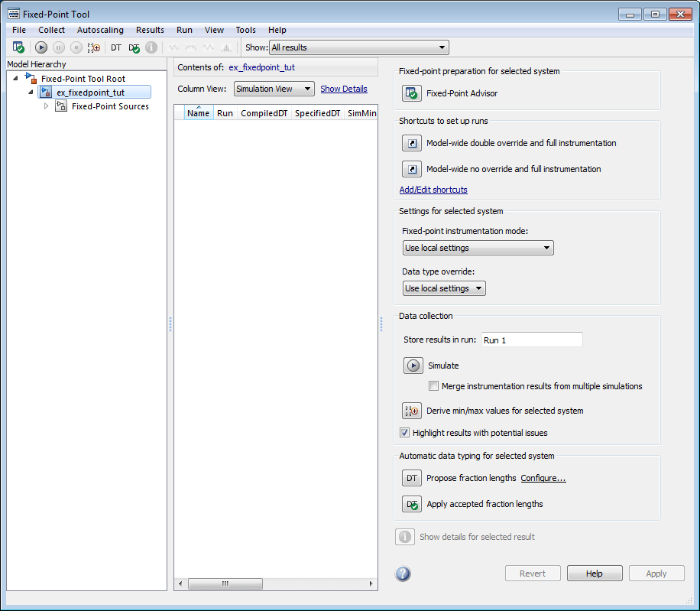The width and height of the screenshot is (700, 611).
Task: Click the toolbar derive min/max icon
Action: [x=94, y=47]
